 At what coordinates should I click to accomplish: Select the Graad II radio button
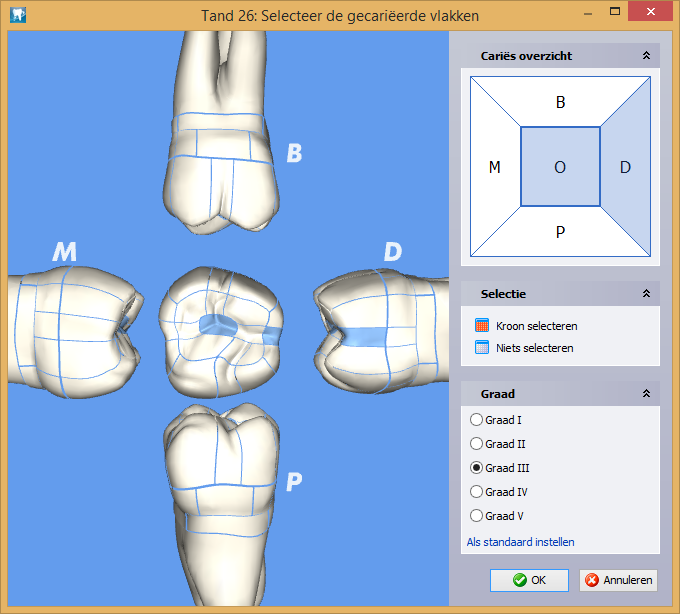click(476, 444)
